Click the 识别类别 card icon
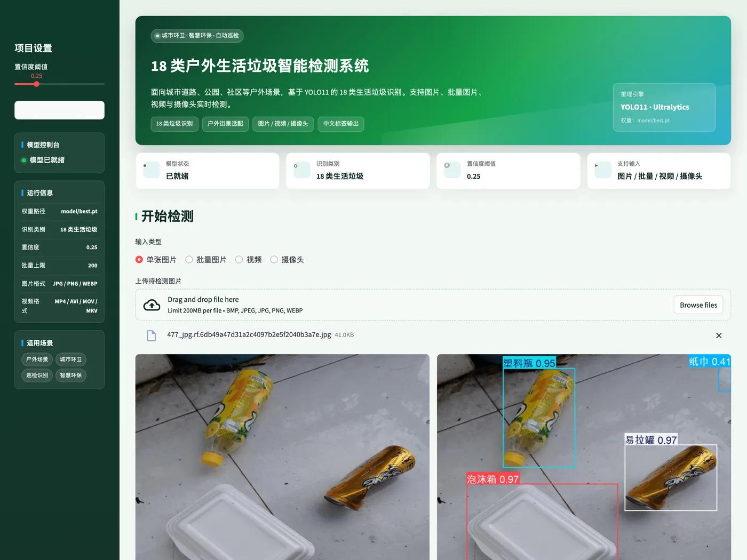 (x=302, y=170)
